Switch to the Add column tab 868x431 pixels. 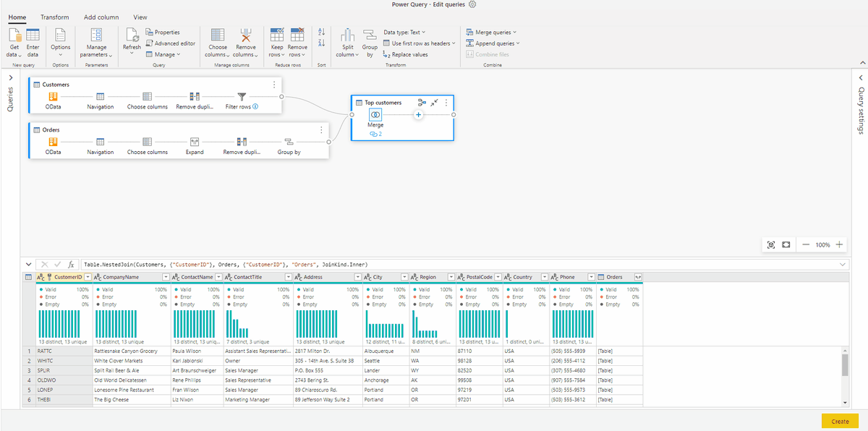[x=101, y=17]
